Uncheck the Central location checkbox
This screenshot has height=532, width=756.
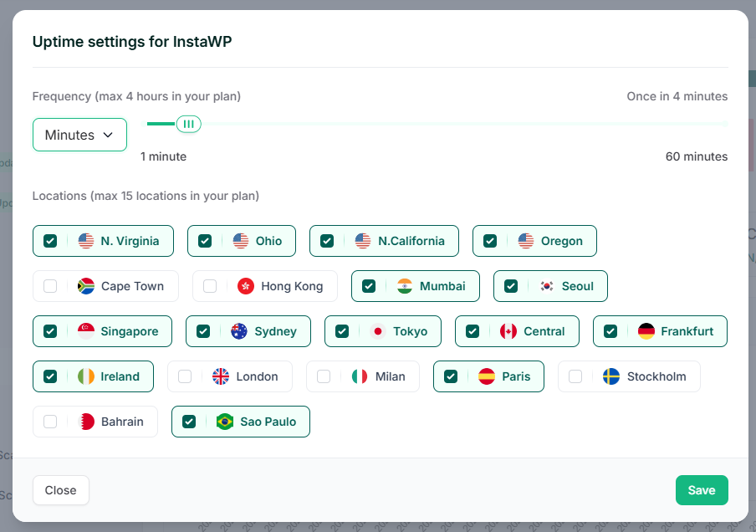[472, 331]
